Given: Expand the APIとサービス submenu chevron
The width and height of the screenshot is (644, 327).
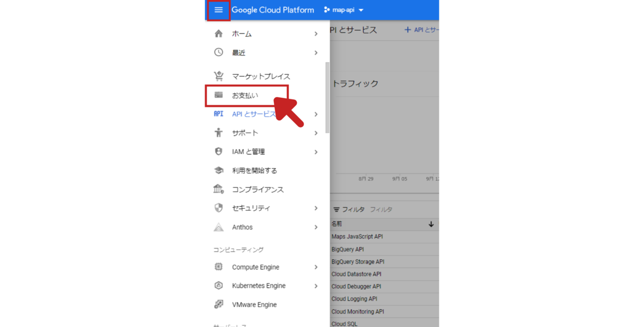Looking at the screenshot, I should 316,114.
